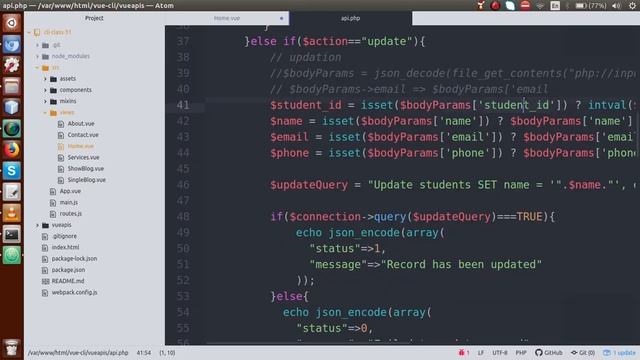Open SingleBlog.vue in the tree
This screenshot has height=360, width=640.
87,180
